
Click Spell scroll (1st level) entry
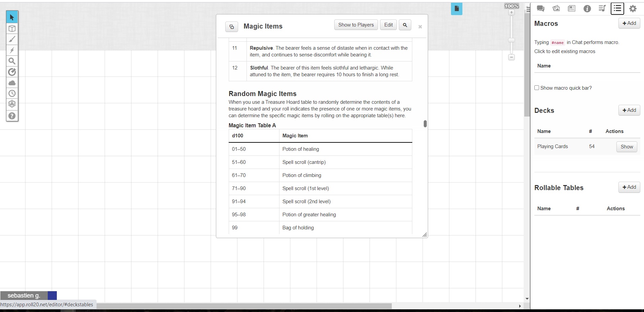[306, 188]
